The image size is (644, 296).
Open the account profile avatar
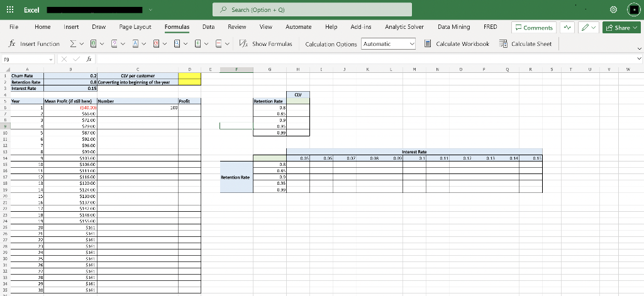[635, 10]
